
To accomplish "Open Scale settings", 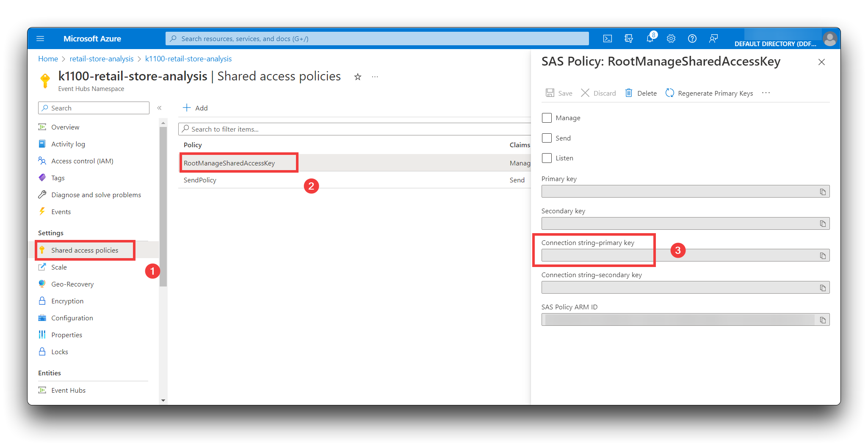I will point(59,267).
